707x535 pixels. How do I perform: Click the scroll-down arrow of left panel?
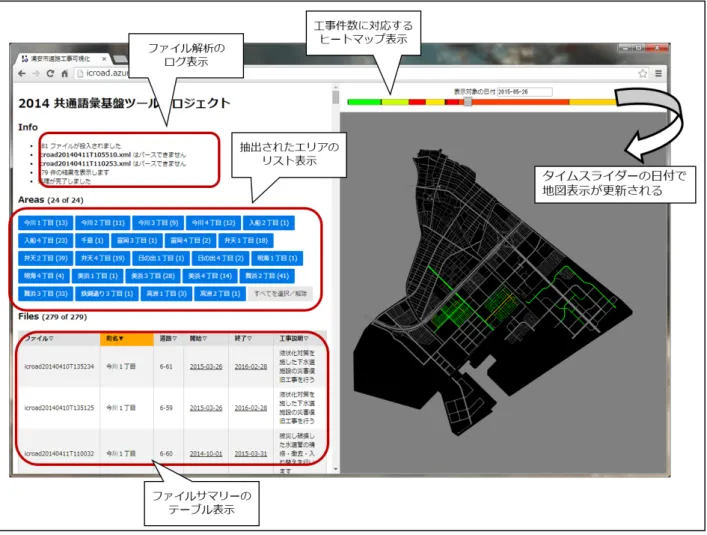[x=335, y=469]
